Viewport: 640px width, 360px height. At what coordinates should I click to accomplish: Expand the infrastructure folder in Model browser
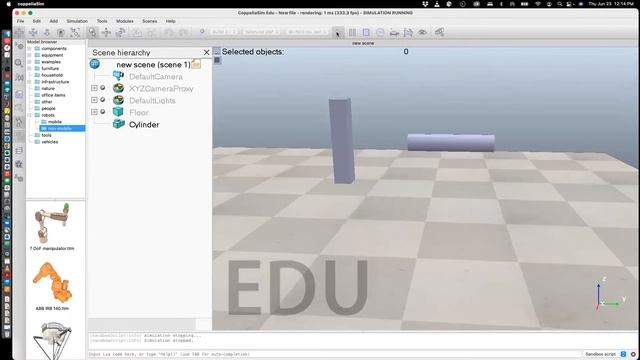pos(29,82)
